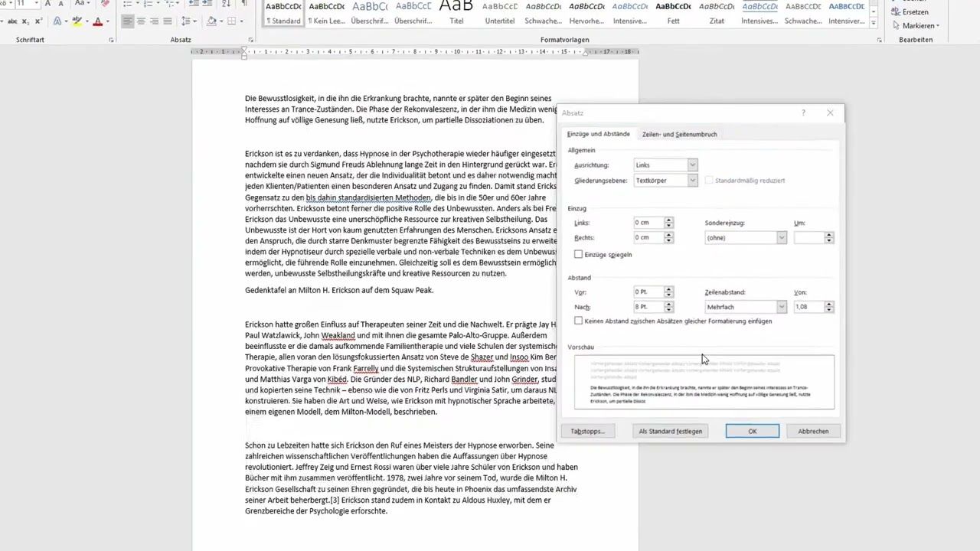
Task: Open shading color dropdown arrow
Action: pos(221,21)
